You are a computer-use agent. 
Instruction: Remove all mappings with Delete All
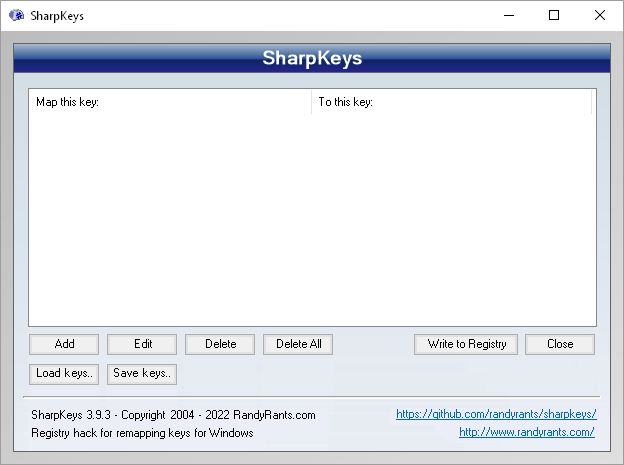[x=298, y=344]
